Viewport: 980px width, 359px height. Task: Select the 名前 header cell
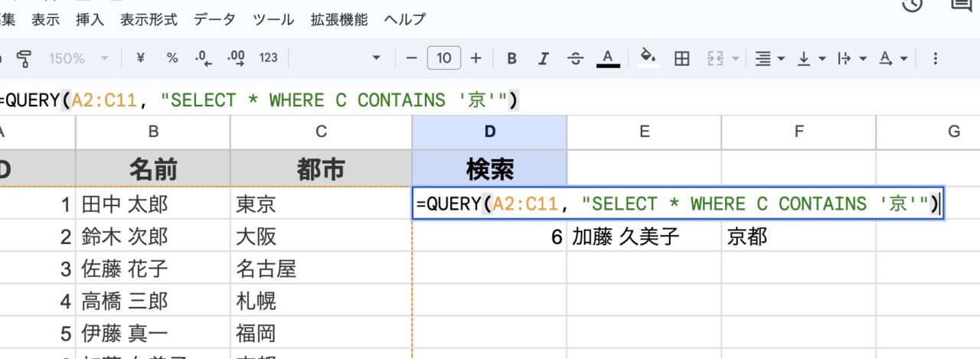tap(153, 168)
